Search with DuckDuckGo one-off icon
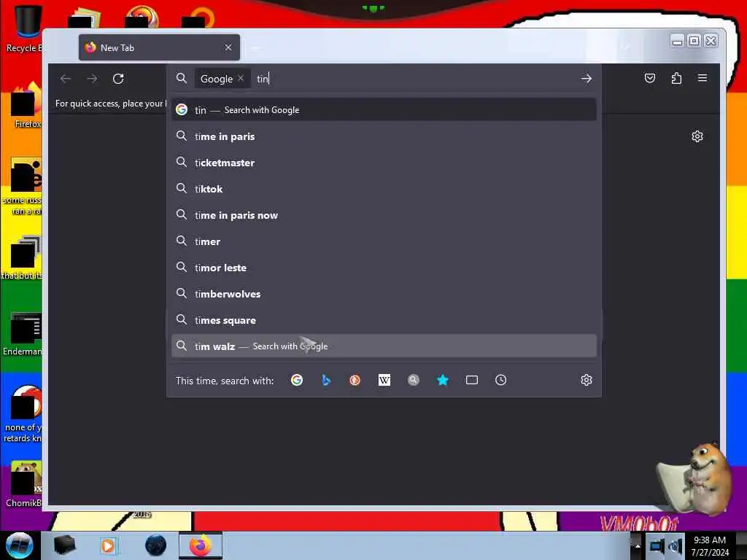The width and height of the screenshot is (747, 560). pyautogui.click(x=355, y=380)
